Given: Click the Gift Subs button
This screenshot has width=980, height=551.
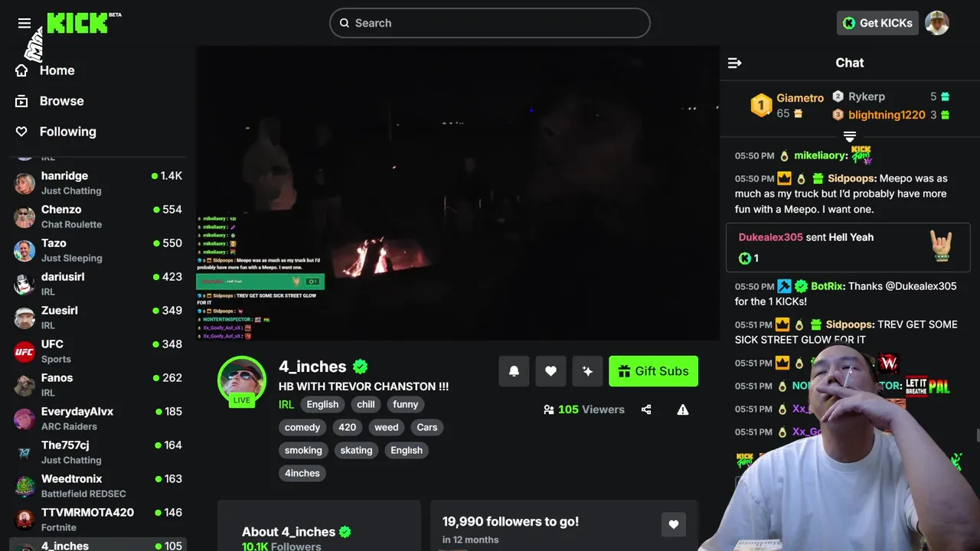Looking at the screenshot, I should pos(653,371).
